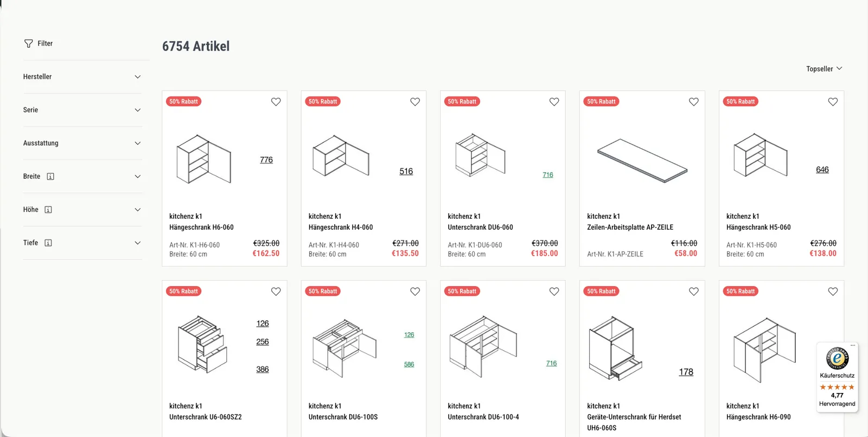Open the Unterschrank DU6-100S title link
This screenshot has height=437, width=868.
343,417
